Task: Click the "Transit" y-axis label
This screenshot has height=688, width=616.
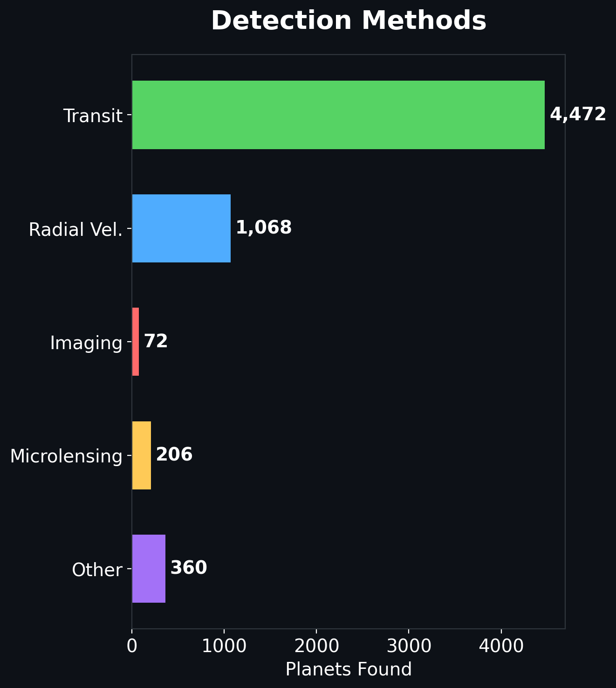Action: tap(93, 116)
